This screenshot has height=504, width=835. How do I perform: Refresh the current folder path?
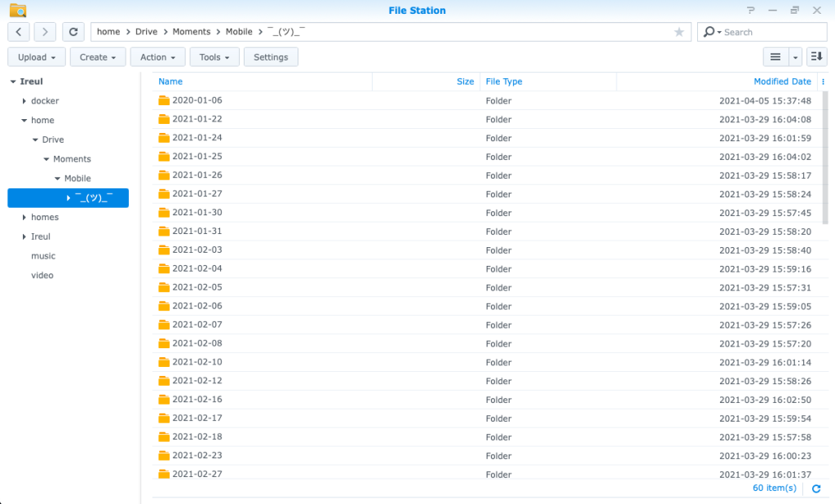coord(73,32)
